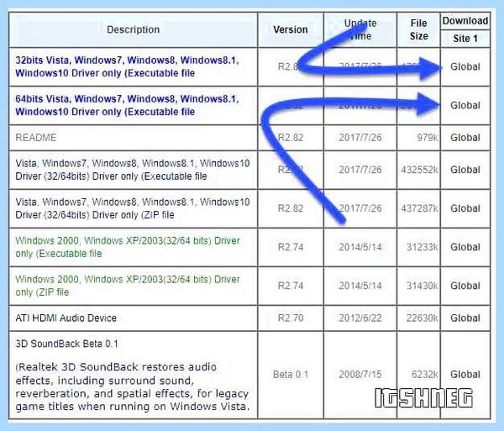Select 3D SoundBack Beta 0.1 title
This screenshot has width=504, height=431.
66,344
